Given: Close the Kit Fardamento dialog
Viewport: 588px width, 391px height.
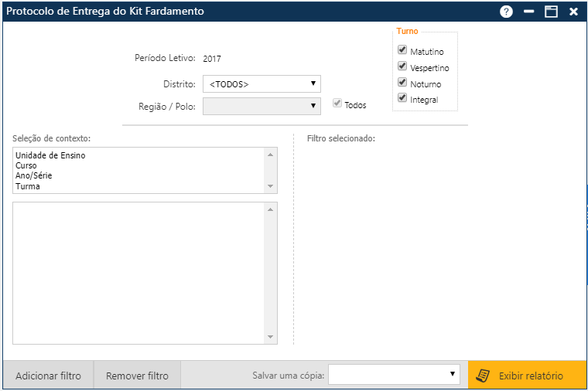Looking at the screenshot, I should point(573,12).
